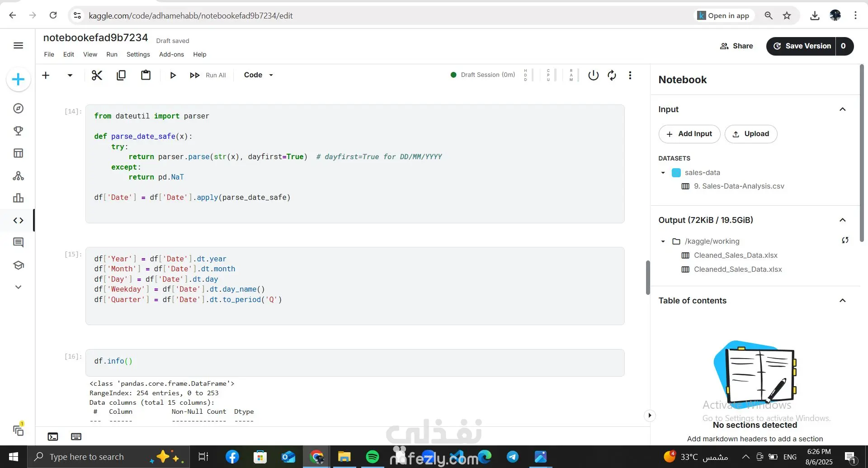Click the session power icon

coord(593,75)
